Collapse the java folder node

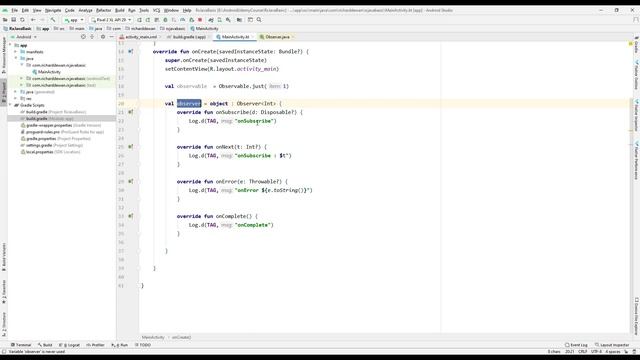coord(16,58)
